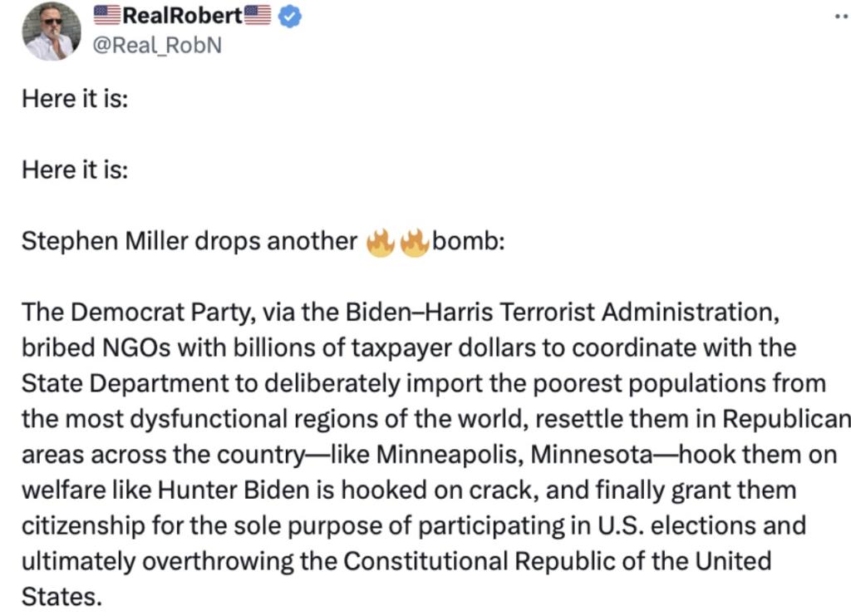The image size is (851, 616).
Task: Click the first fire emoji
Action: pyautogui.click(x=379, y=241)
